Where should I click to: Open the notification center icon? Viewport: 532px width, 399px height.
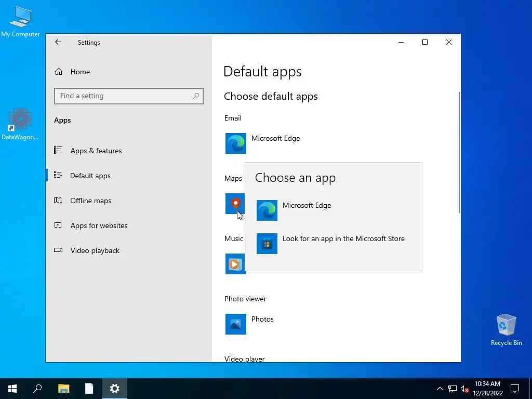[515, 389]
